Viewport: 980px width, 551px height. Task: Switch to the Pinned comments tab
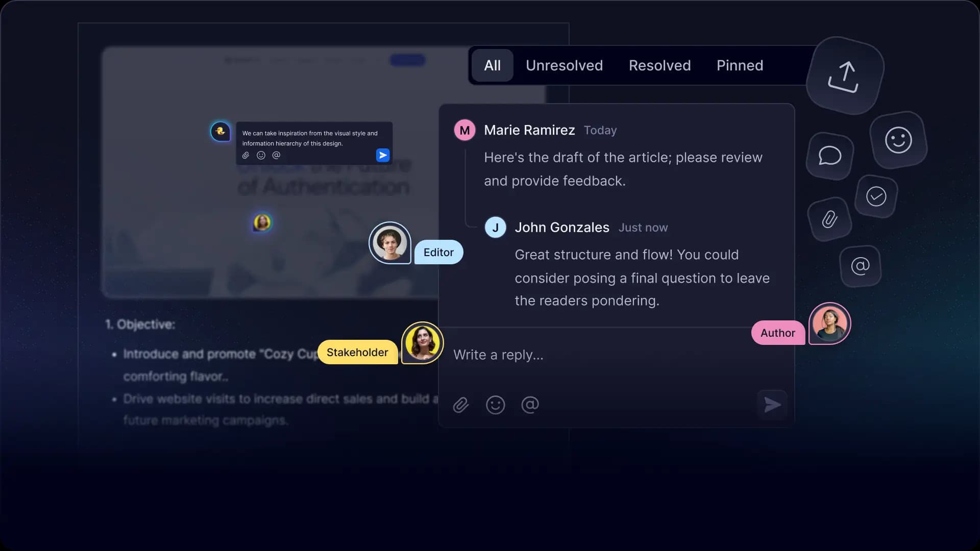(740, 65)
